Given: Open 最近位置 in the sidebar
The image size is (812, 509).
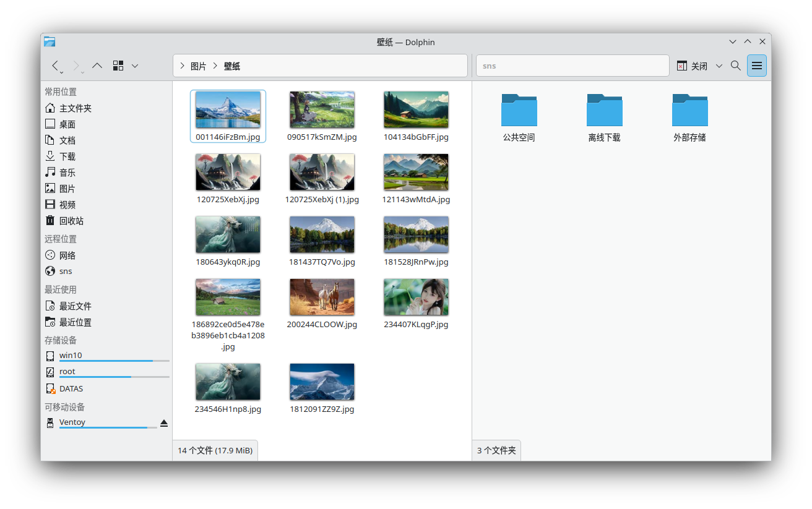Looking at the screenshot, I should point(105,322).
